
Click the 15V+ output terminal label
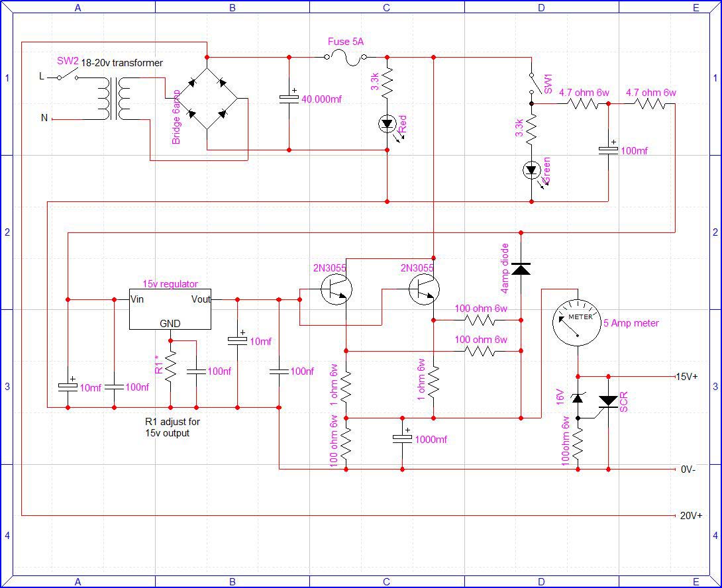(x=686, y=377)
